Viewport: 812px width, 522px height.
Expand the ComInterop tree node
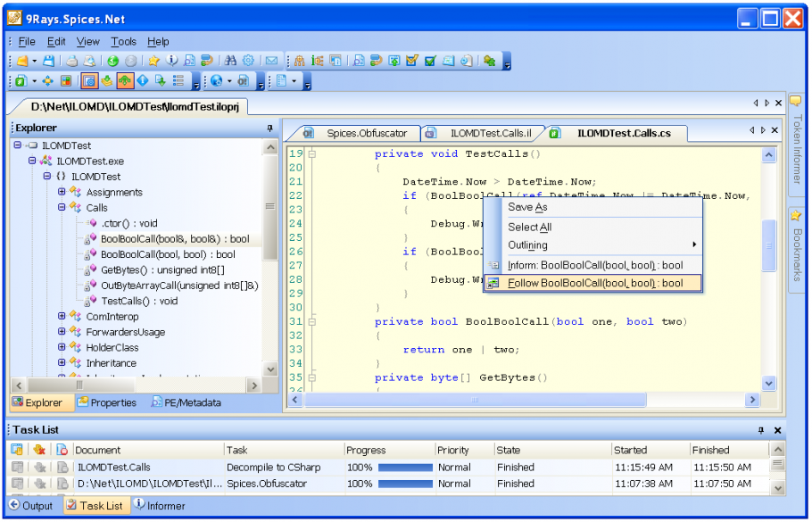coord(62,316)
